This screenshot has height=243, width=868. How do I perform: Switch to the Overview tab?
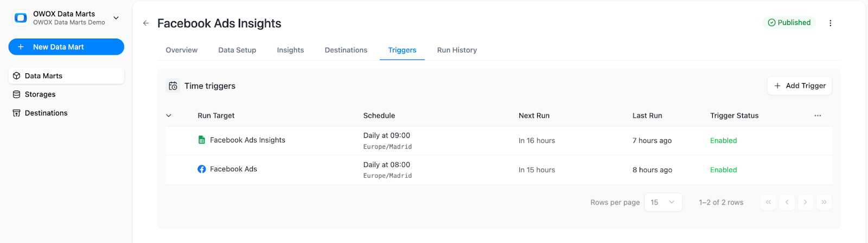point(182,50)
